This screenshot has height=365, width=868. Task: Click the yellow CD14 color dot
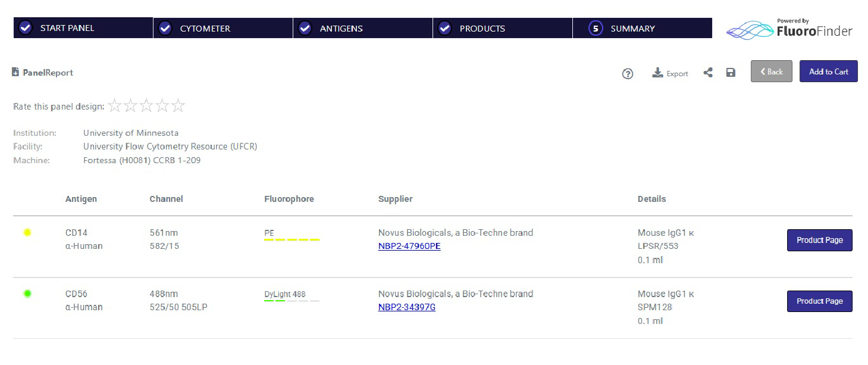pyautogui.click(x=27, y=232)
